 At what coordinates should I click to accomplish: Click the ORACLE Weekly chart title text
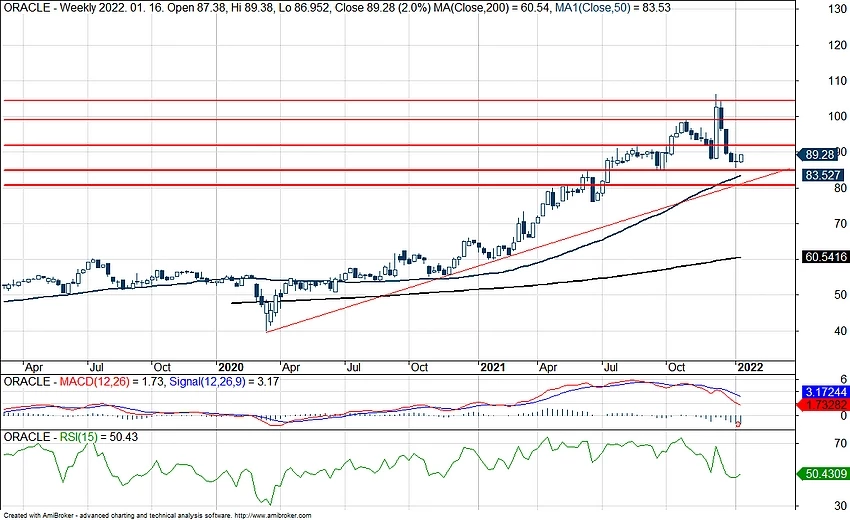(x=54, y=8)
